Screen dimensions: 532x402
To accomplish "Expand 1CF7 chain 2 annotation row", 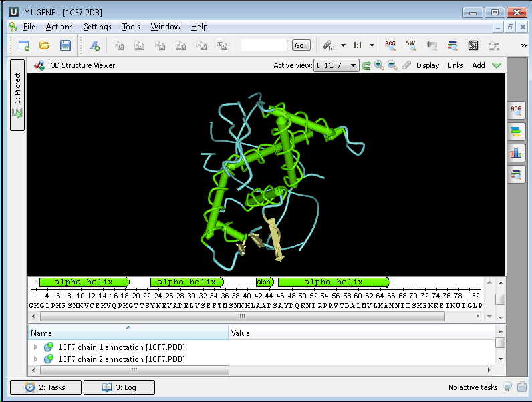I will tap(35, 359).
